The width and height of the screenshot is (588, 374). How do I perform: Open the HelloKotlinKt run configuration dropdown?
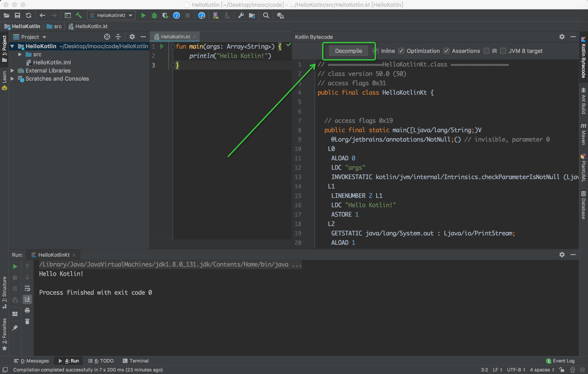(x=111, y=15)
